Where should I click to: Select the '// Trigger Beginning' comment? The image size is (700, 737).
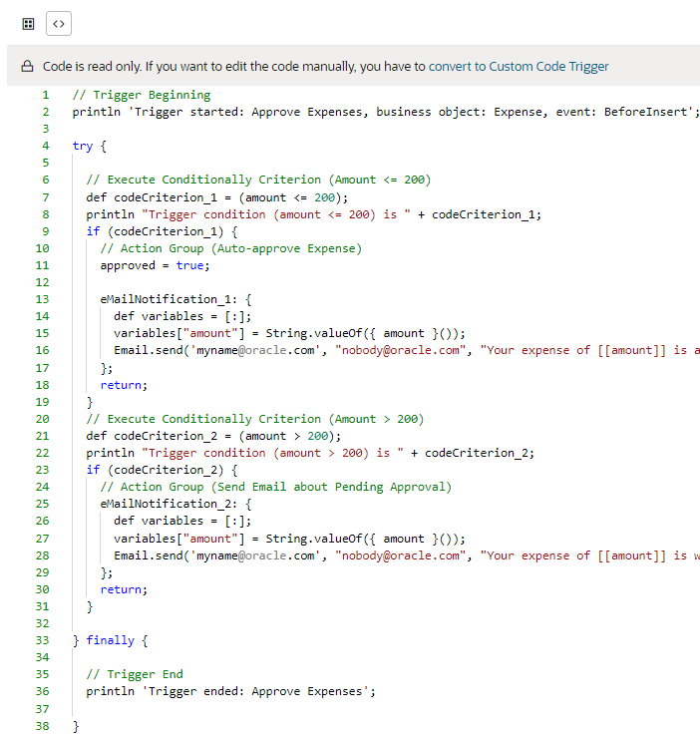142,95
